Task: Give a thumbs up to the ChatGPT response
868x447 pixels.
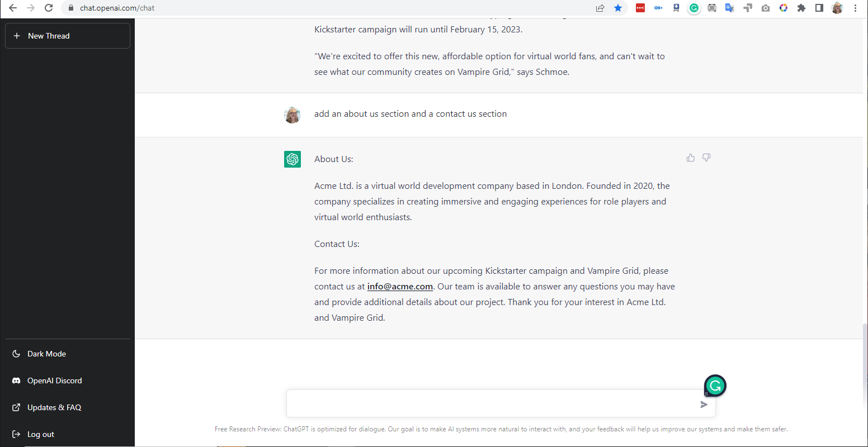Action: tap(690, 158)
